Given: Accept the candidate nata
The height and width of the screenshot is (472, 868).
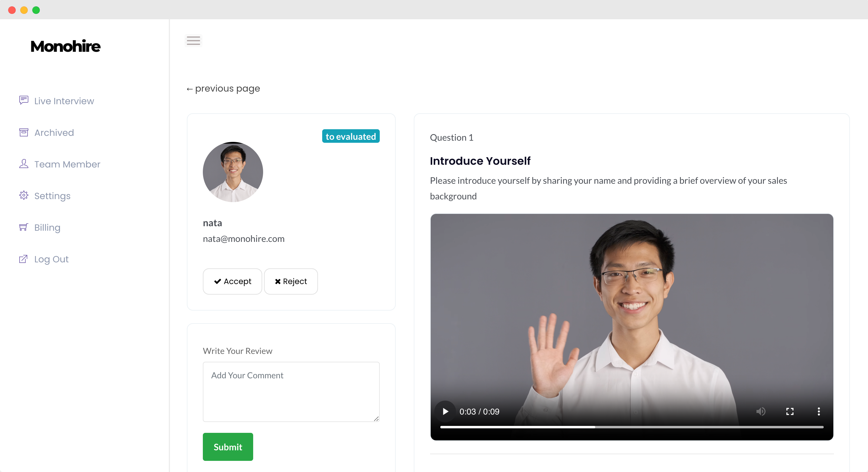Looking at the screenshot, I should tap(232, 281).
